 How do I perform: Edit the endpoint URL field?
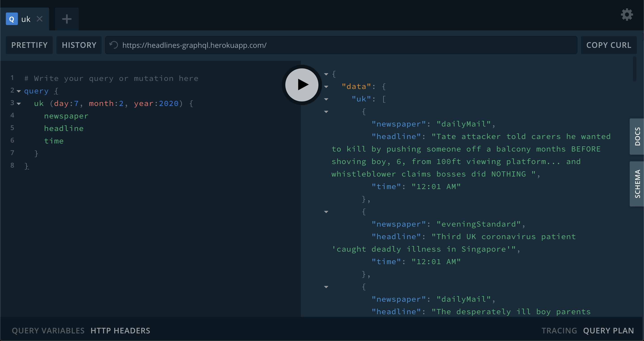tap(341, 45)
